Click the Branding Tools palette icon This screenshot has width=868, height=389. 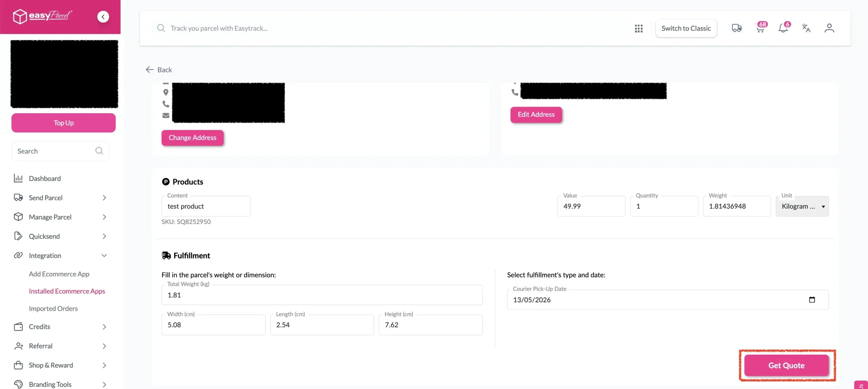click(18, 384)
